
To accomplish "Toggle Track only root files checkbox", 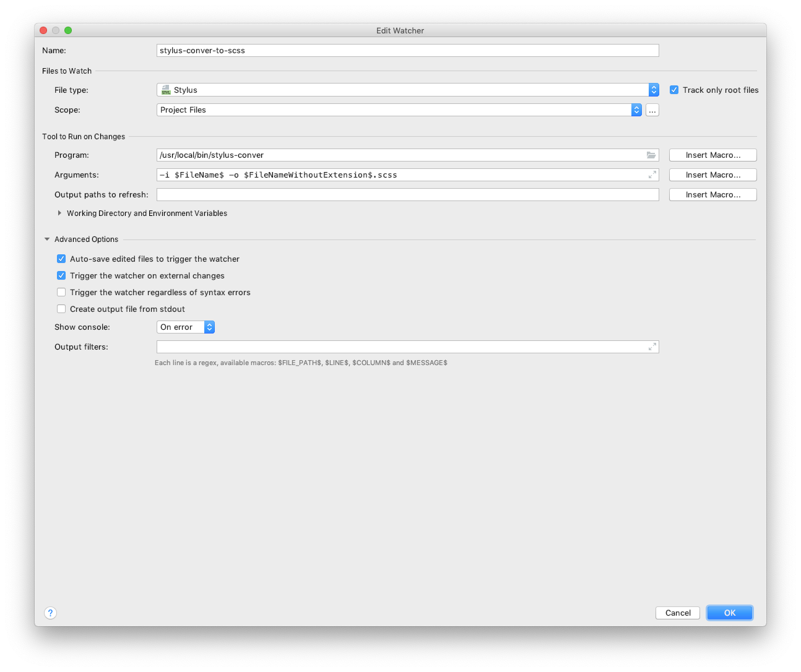I will point(674,90).
